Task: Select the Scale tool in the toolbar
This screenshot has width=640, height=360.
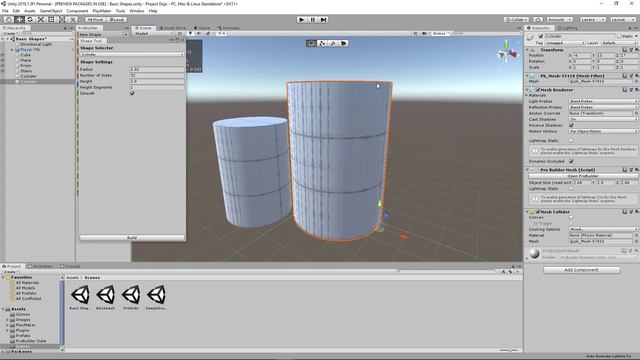Action: [x=40, y=19]
